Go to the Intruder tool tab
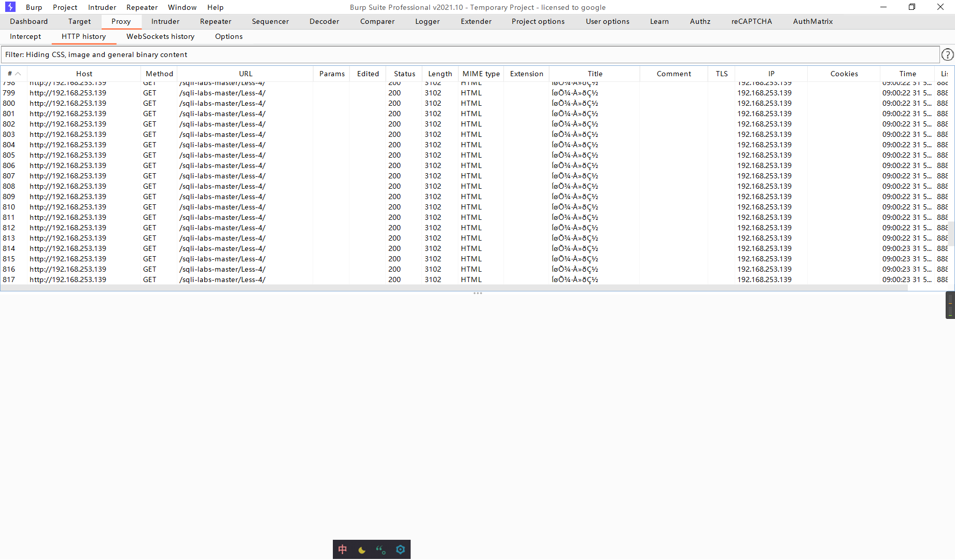The width and height of the screenshot is (955, 560). (x=165, y=21)
